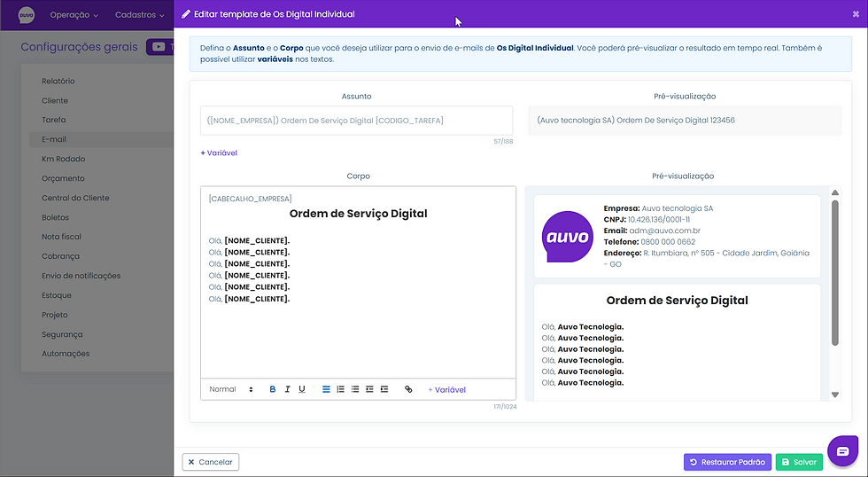This screenshot has width=868, height=477.
Task: Insert a hyperlink with the link icon
Action: [x=408, y=389]
